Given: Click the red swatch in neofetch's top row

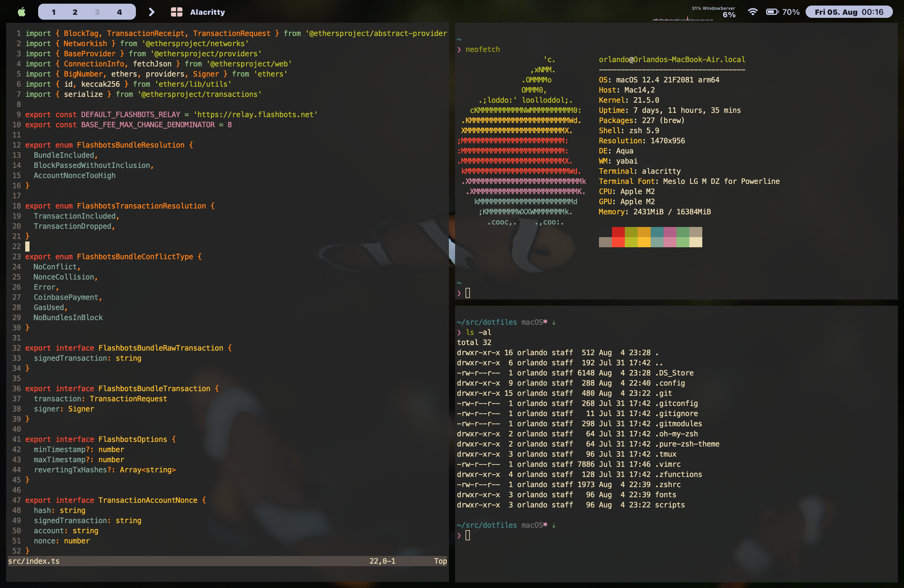Looking at the screenshot, I should coord(618,232).
